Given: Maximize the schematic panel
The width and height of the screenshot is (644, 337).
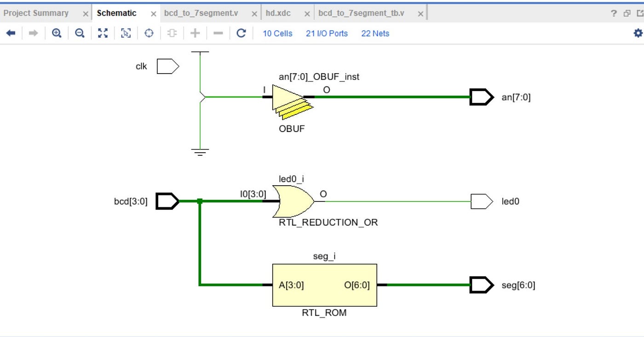Looking at the screenshot, I should click(640, 13).
